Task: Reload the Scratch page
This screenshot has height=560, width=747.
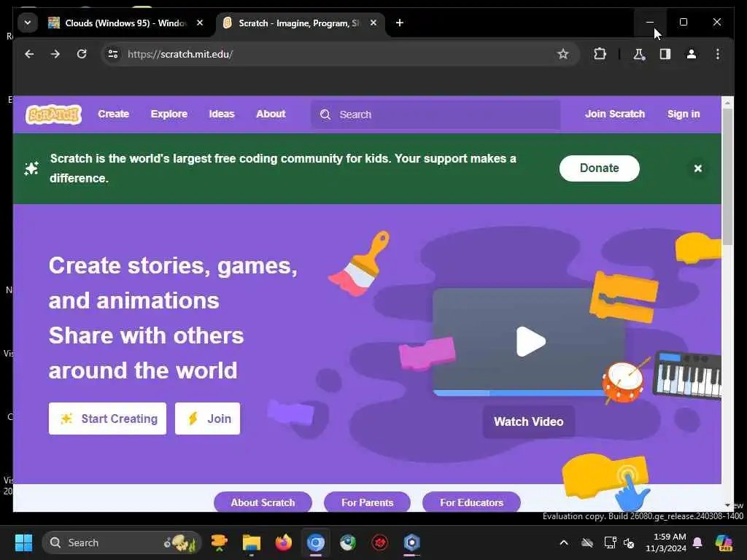Action: (82, 54)
